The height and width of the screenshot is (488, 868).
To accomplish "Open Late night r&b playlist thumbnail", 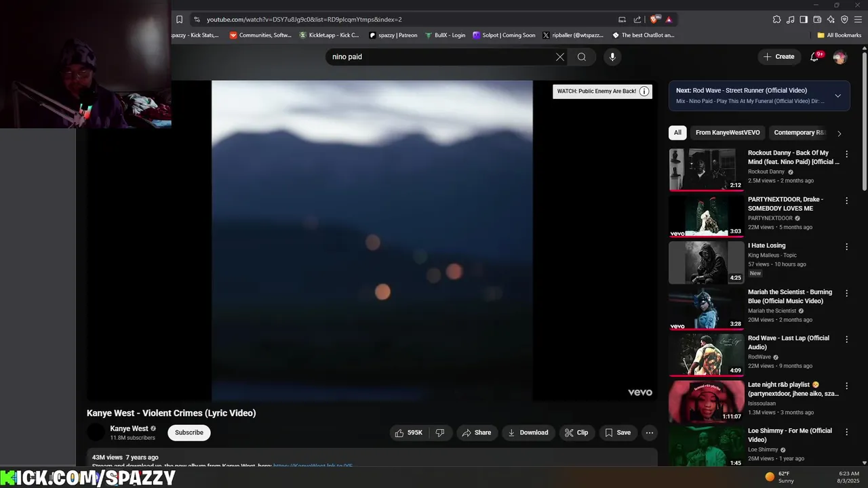I will click(x=706, y=401).
